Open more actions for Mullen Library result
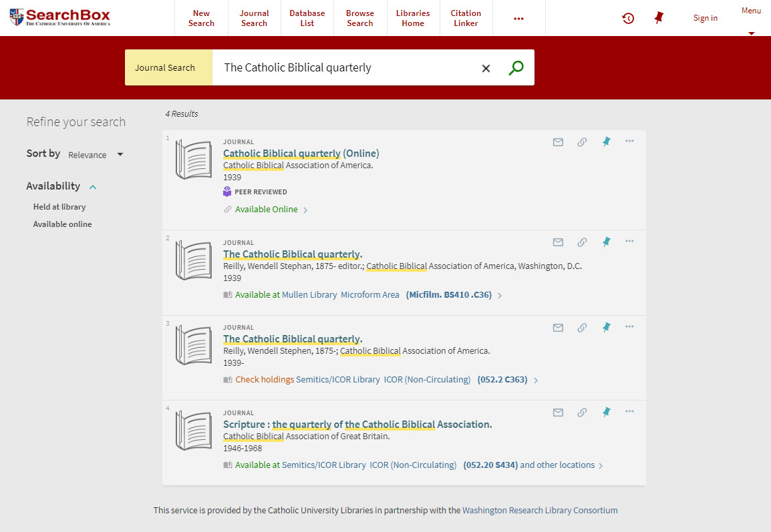Screen dimensions: 771x532 point(629,241)
